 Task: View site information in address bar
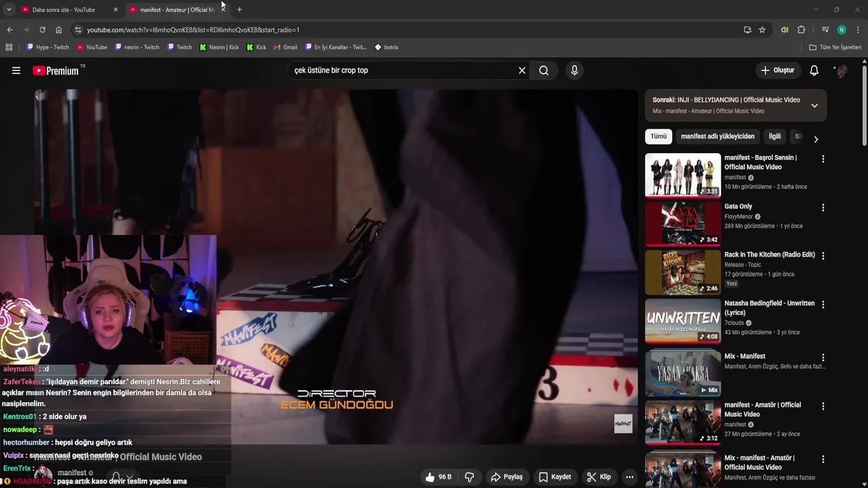[78, 30]
